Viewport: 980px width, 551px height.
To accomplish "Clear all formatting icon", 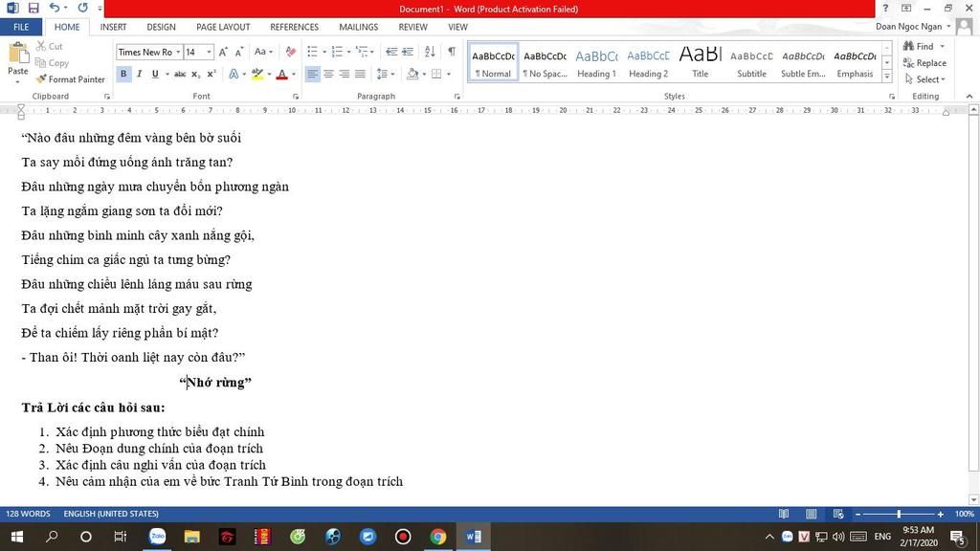I will coord(291,52).
